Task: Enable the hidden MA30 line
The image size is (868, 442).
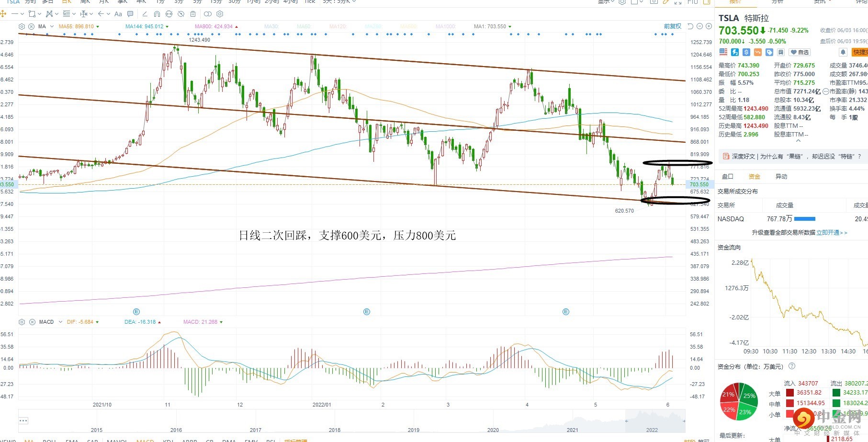Action: pyautogui.click(x=271, y=26)
